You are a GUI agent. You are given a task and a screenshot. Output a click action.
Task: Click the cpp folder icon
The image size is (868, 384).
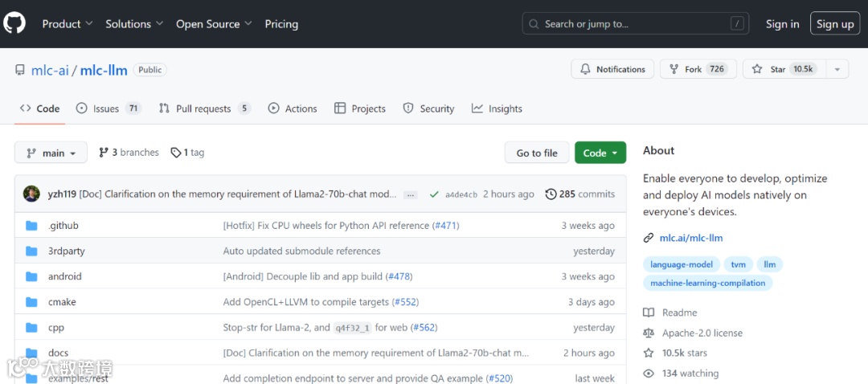[x=31, y=328]
